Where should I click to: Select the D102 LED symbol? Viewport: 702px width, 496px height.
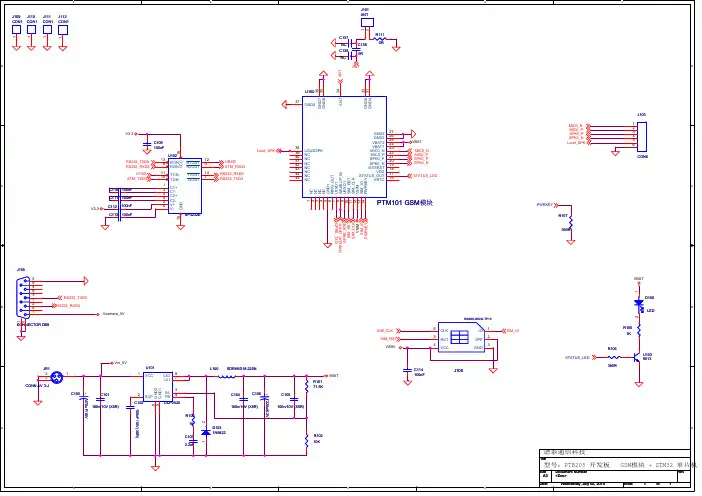click(639, 303)
